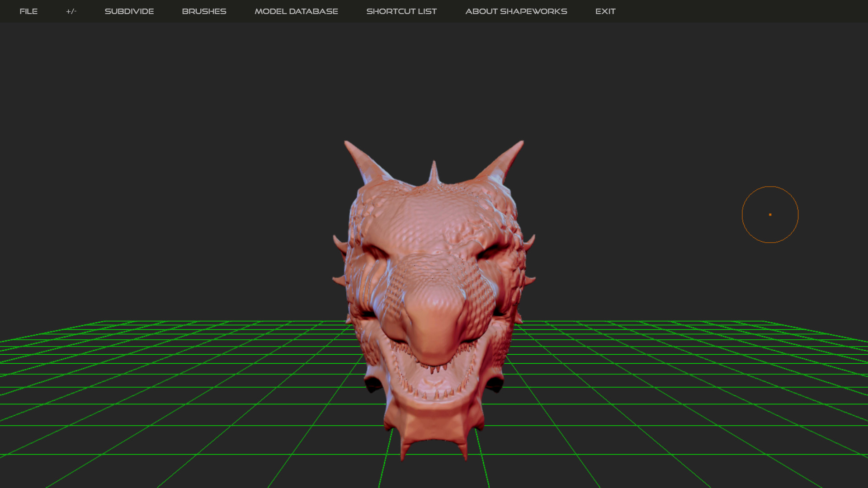Open the SHORTCUT LIST
This screenshot has width=868, height=488.
pyautogui.click(x=401, y=11)
